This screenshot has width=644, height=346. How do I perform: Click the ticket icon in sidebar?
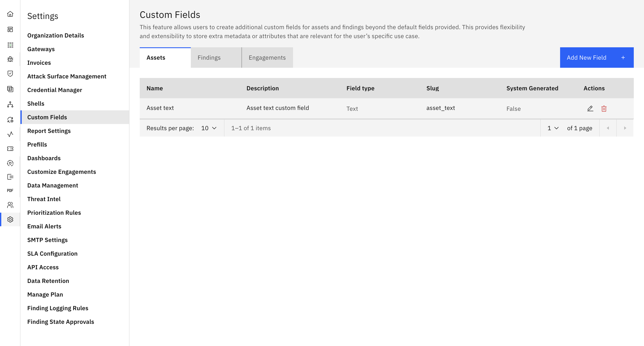10,149
